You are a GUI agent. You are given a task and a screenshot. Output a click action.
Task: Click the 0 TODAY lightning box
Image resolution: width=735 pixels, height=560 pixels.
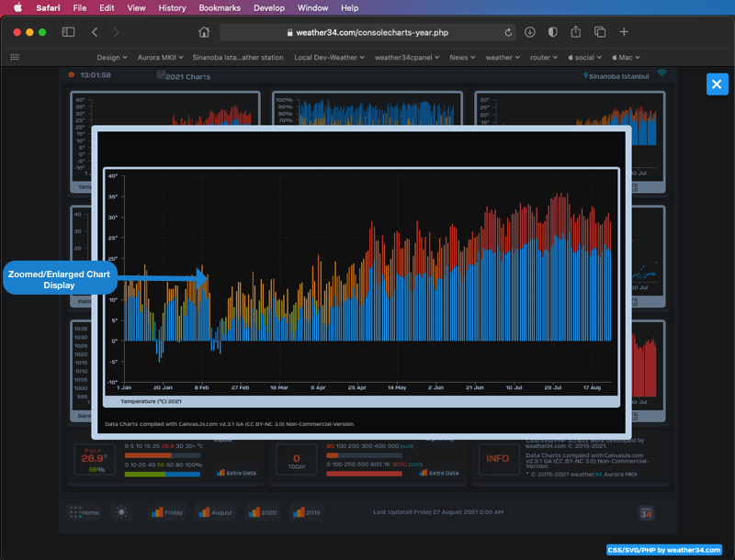pos(297,460)
